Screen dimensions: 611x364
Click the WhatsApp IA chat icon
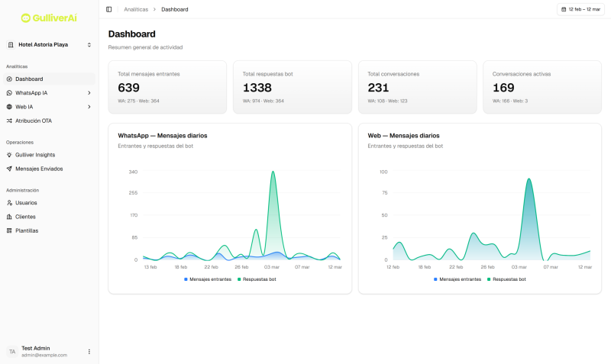click(x=9, y=93)
